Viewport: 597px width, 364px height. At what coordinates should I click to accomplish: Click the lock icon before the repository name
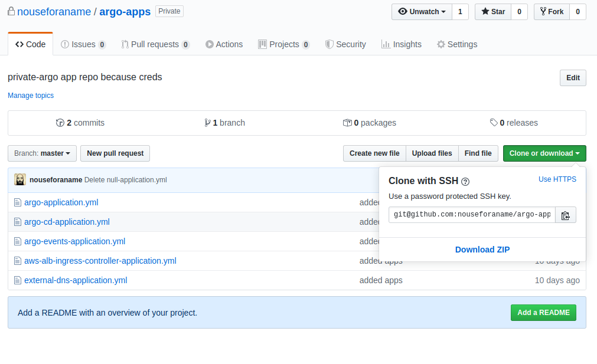tap(11, 11)
